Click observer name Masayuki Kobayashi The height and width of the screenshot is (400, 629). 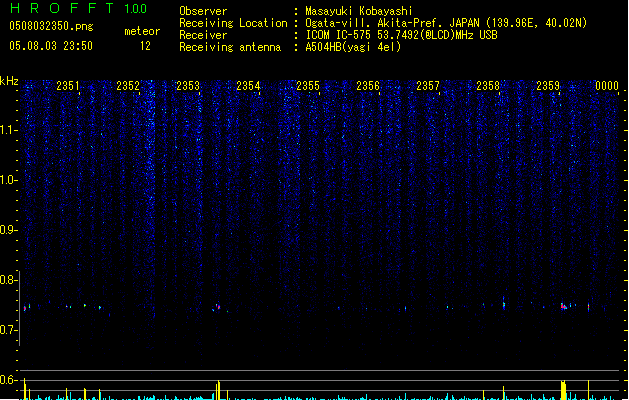click(x=359, y=11)
